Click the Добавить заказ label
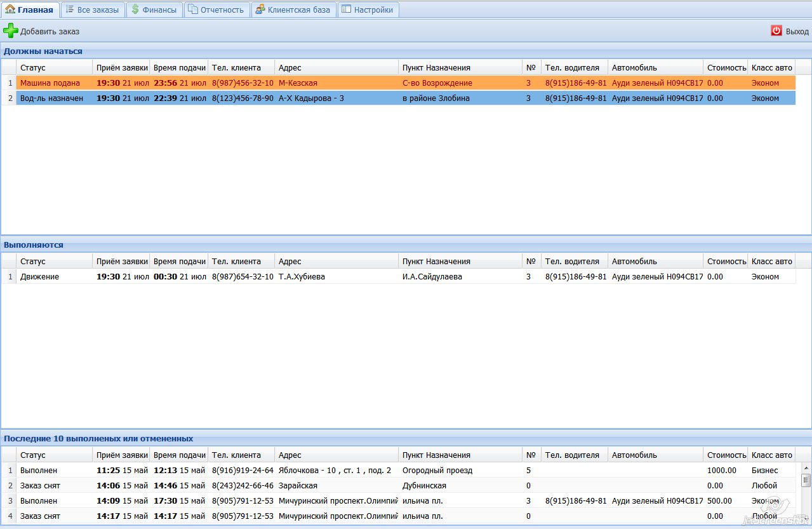Viewport: 812px width, 529px height. click(x=50, y=32)
